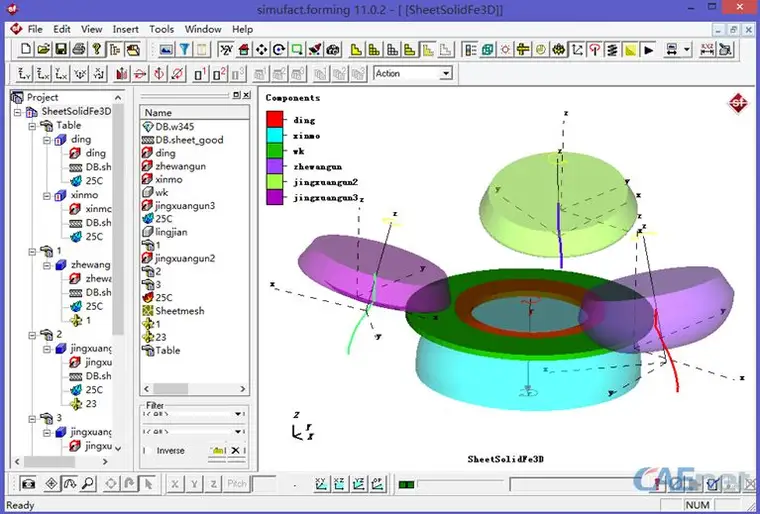This screenshot has height=514, width=760.
Task: Collapse the xinmo node in project tree
Action: coord(47,196)
